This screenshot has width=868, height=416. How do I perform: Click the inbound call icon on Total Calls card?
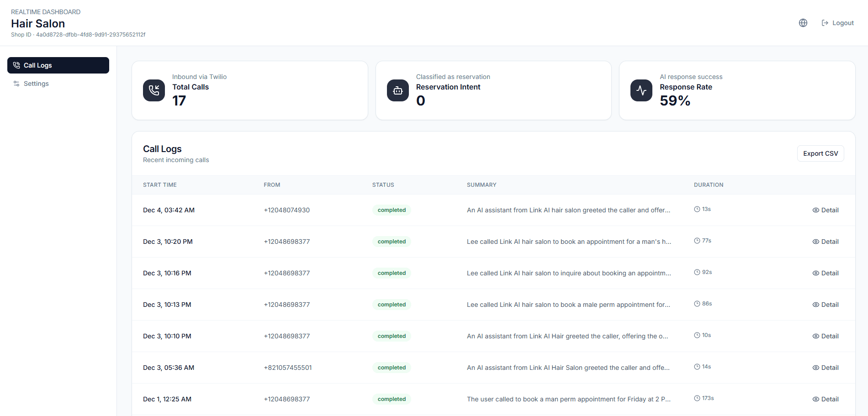[154, 90]
